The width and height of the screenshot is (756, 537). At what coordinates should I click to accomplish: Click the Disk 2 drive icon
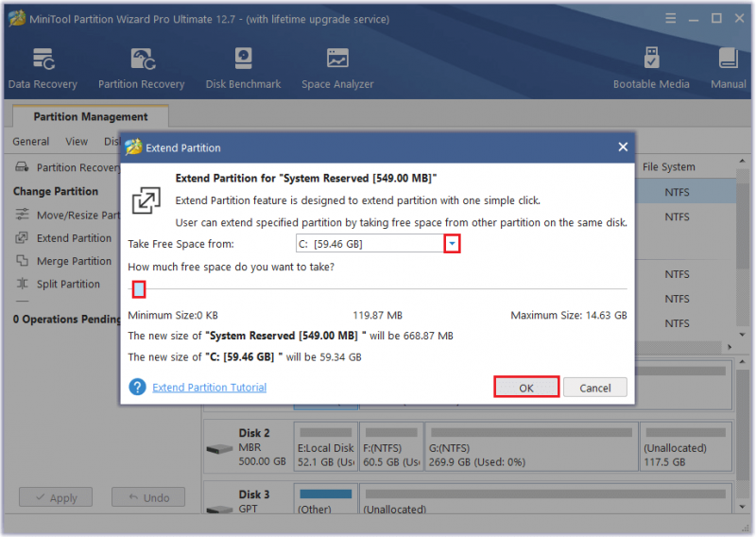(x=219, y=449)
